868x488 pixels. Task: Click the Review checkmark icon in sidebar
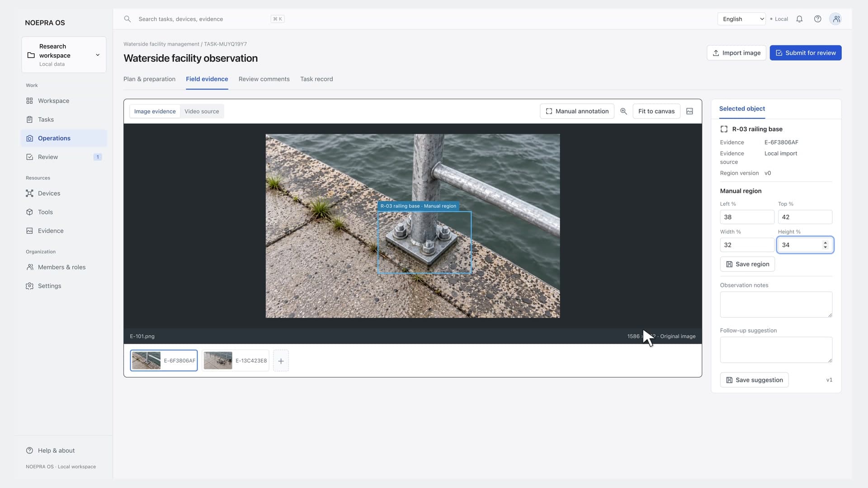[x=29, y=157]
